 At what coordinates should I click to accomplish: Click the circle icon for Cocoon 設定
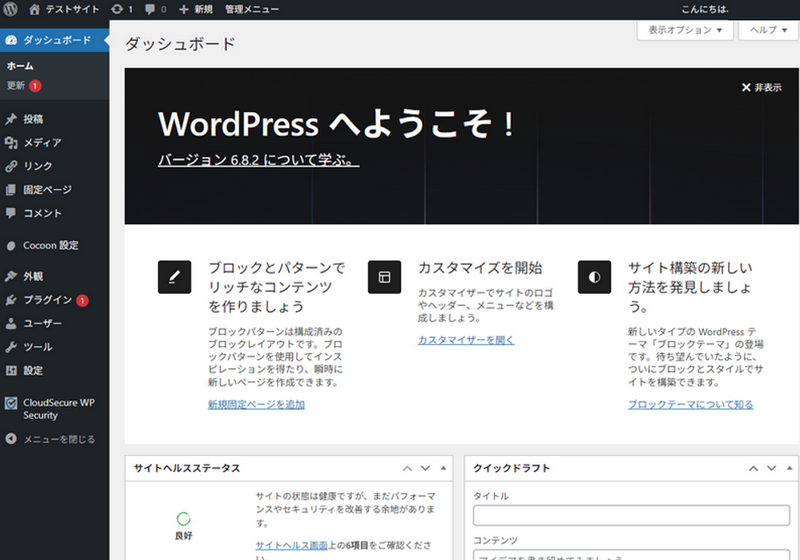[x=11, y=246]
